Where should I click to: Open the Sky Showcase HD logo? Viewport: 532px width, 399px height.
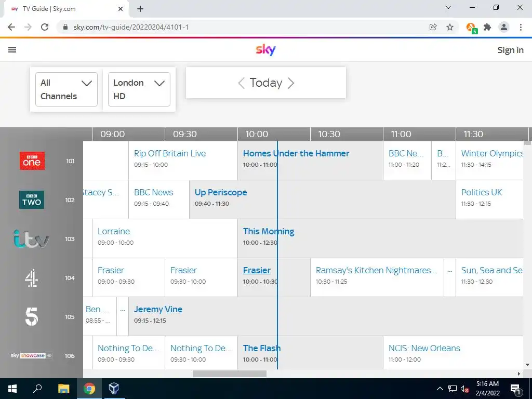pyautogui.click(x=32, y=355)
